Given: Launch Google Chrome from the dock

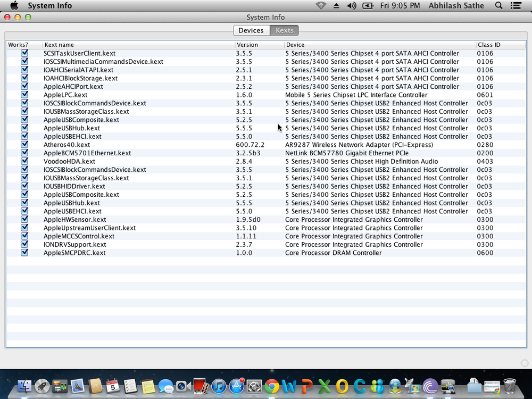Looking at the screenshot, I should click(x=272, y=385).
